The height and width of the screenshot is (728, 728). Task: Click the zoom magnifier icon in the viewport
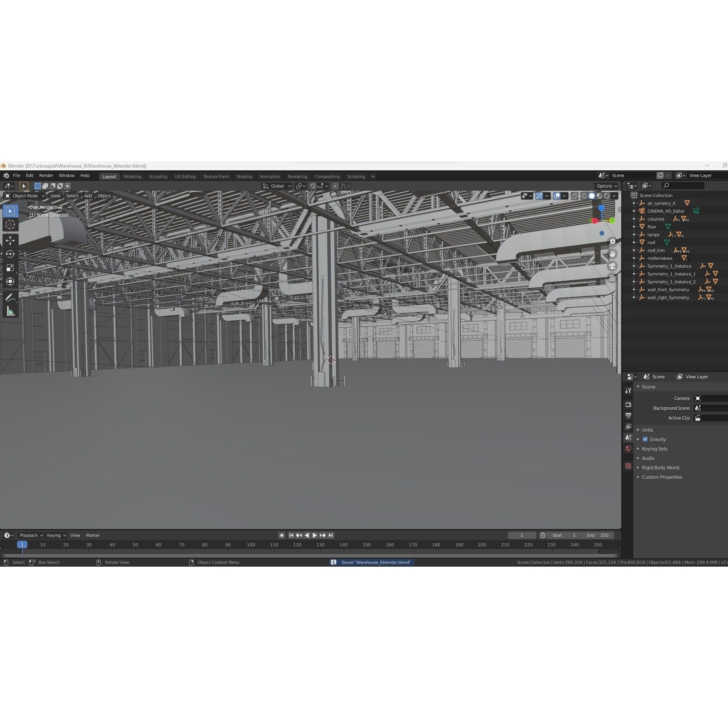pyautogui.click(x=613, y=242)
